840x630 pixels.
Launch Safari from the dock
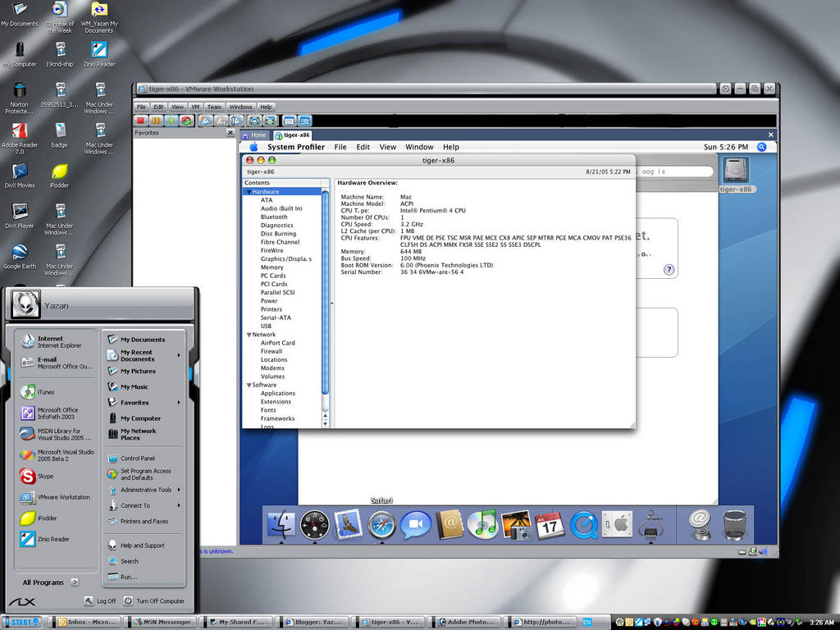(381, 524)
